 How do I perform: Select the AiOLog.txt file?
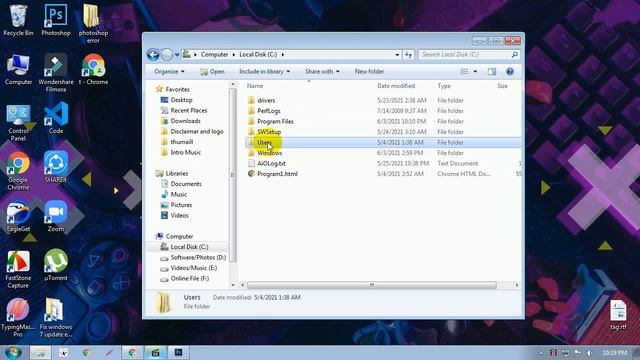click(271, 164)
